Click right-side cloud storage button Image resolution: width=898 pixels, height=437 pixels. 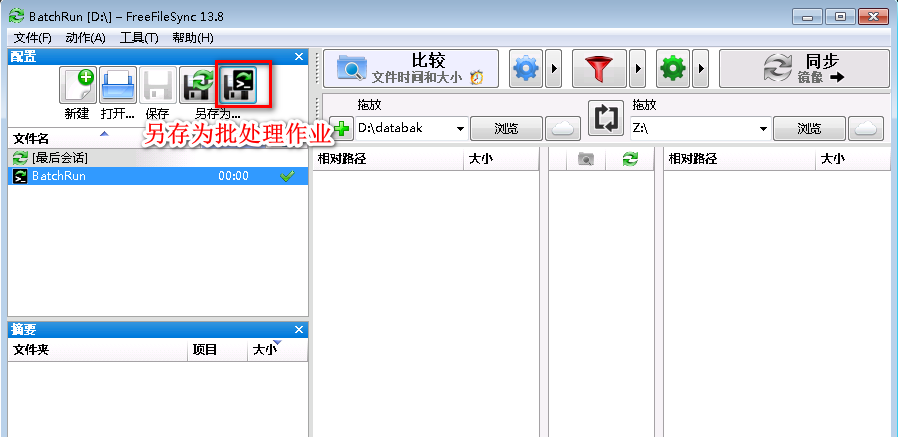pos(866,128)
